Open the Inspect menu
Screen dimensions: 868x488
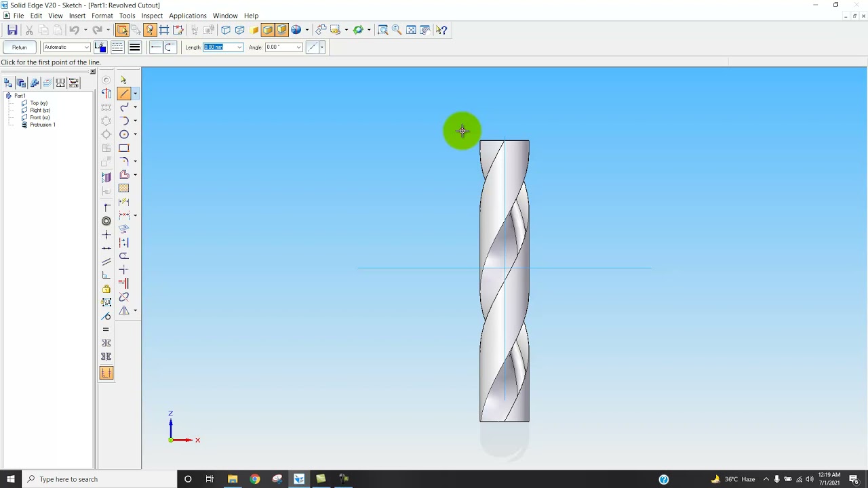click(152, 16)
